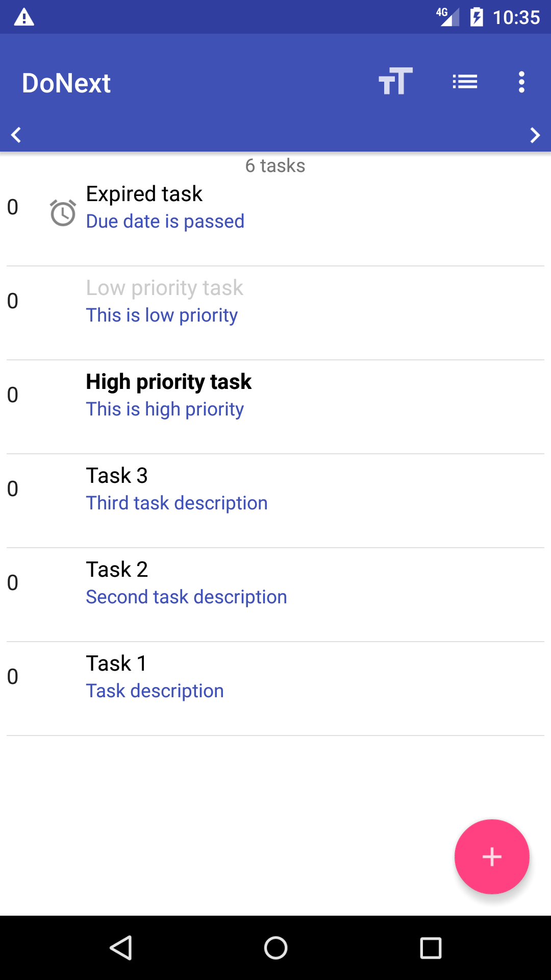This screenshot has height=980, width=551.
Task: Open the list view icon
Action: pos(465,82)
